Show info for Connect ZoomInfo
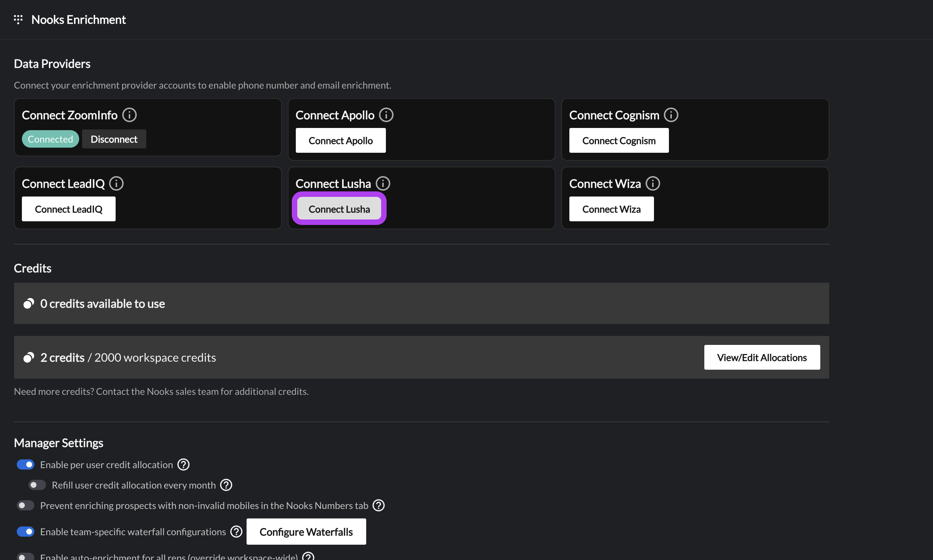The height and width of the screenshot is (560, 933). 129,115
